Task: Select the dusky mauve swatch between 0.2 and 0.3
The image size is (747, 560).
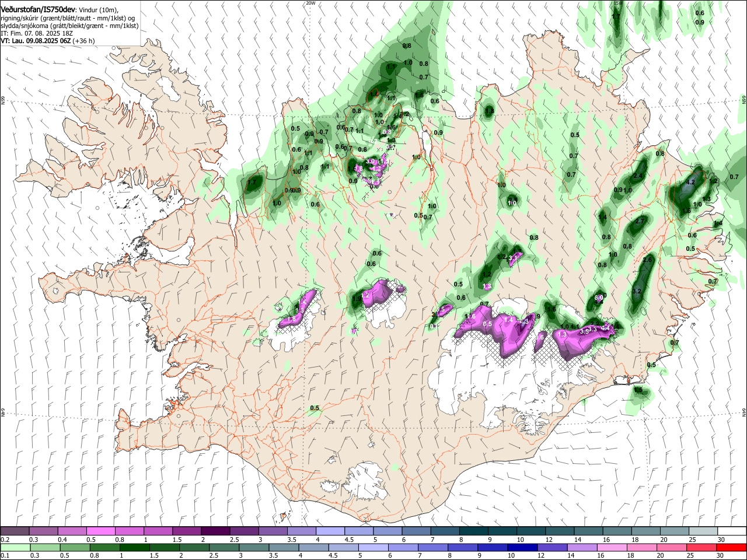Action: coord(15,531)
